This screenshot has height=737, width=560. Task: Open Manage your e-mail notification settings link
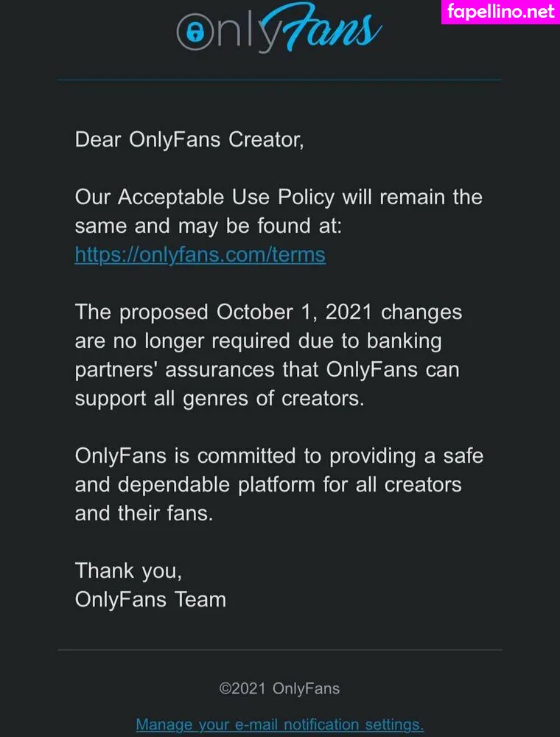point(279,724)
